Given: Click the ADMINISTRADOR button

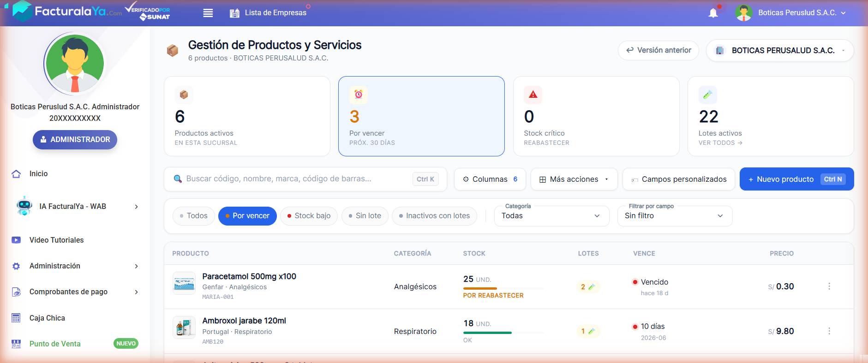Looking at the screenshot, I should (75, 140).
